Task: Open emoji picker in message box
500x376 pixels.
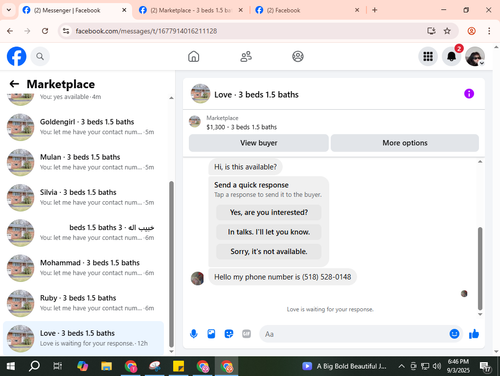Action: pyautogui.click(x=454, y=334)
